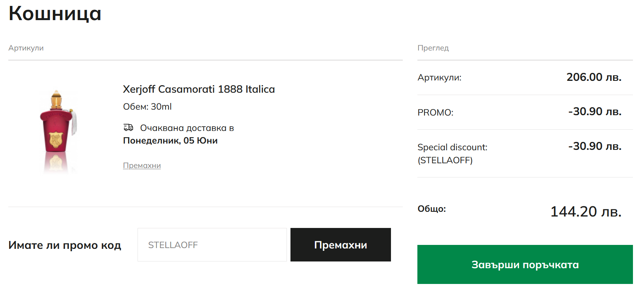Click the green Завърши поръчката button

click(525, 265)
